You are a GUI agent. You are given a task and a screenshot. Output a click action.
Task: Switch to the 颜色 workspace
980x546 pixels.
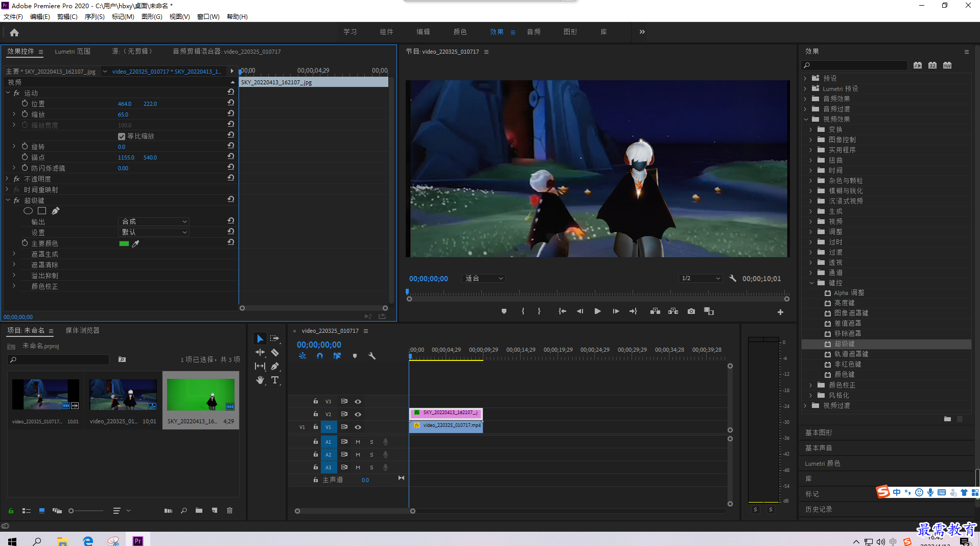460,32
